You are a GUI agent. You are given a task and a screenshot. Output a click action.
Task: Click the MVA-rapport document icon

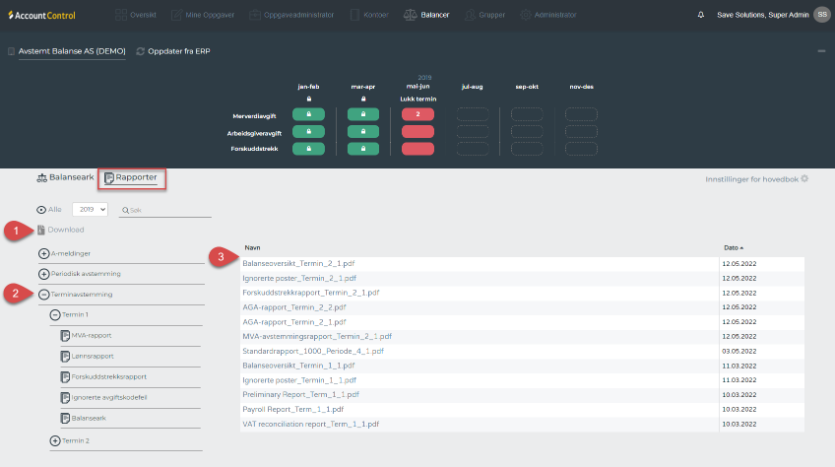pyautogui.click(x=66, y=335)
